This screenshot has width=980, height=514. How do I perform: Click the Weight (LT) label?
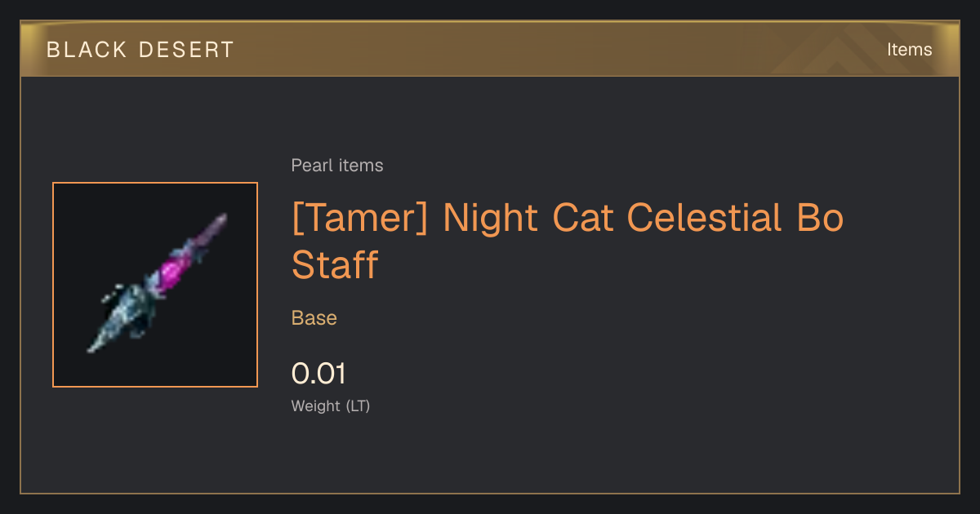331,405
